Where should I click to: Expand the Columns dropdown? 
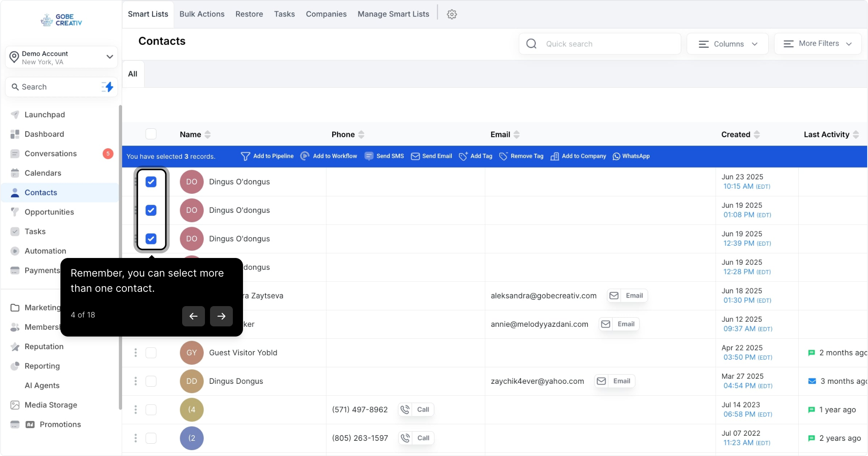pyautogui.click(x=727, y=44)
